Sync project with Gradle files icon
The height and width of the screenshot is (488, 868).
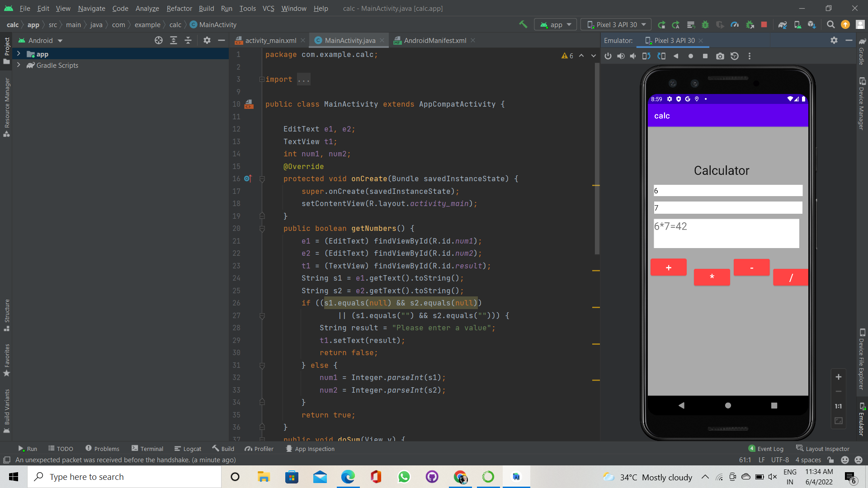tap(783, 24)
